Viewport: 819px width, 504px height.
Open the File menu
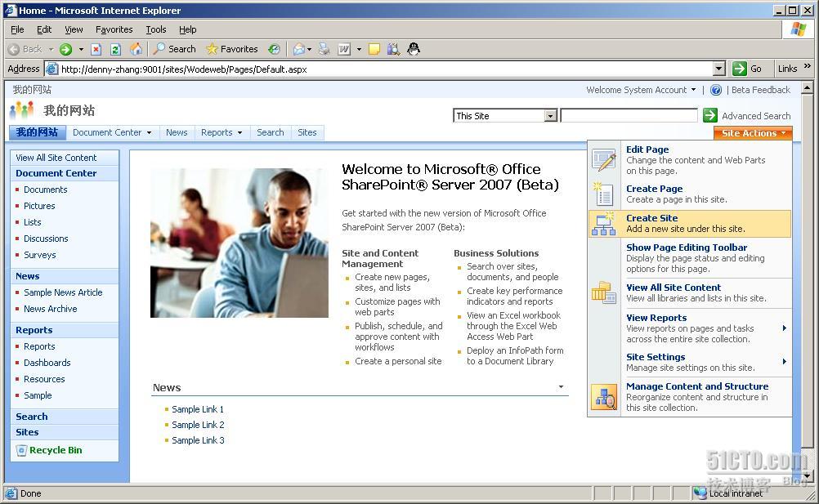coord(17,29)
